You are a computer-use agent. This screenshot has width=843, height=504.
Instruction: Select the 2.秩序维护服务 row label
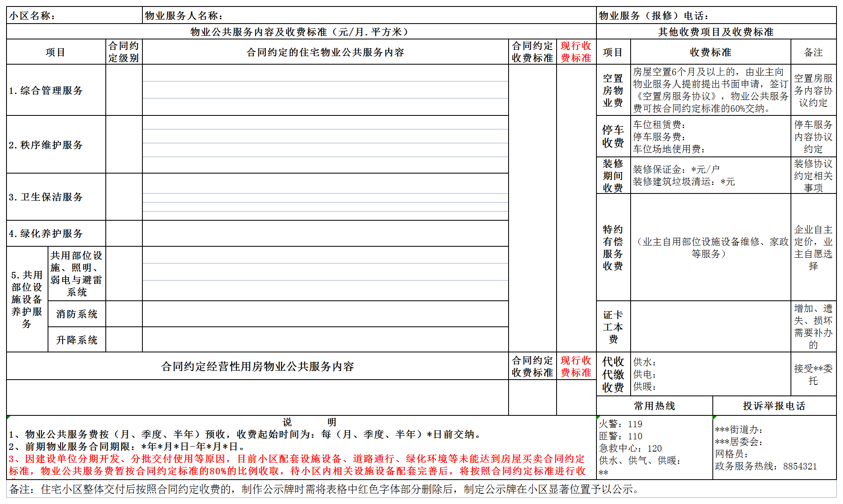point(56,145)
